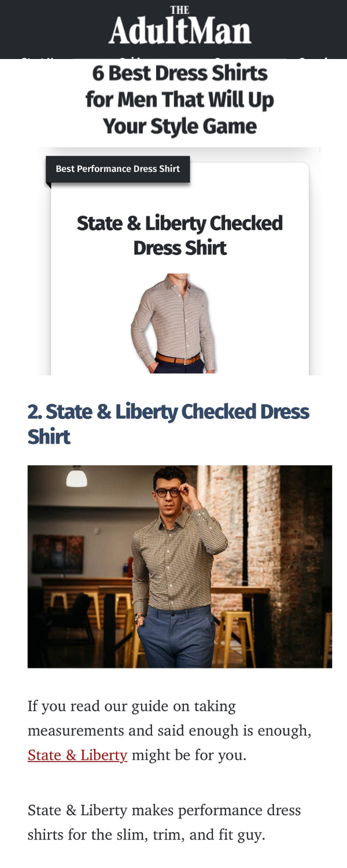Click the pendant lamp in the photo
Image resolution: width=347 pixels, height=868 pixels.
[76, 477]
